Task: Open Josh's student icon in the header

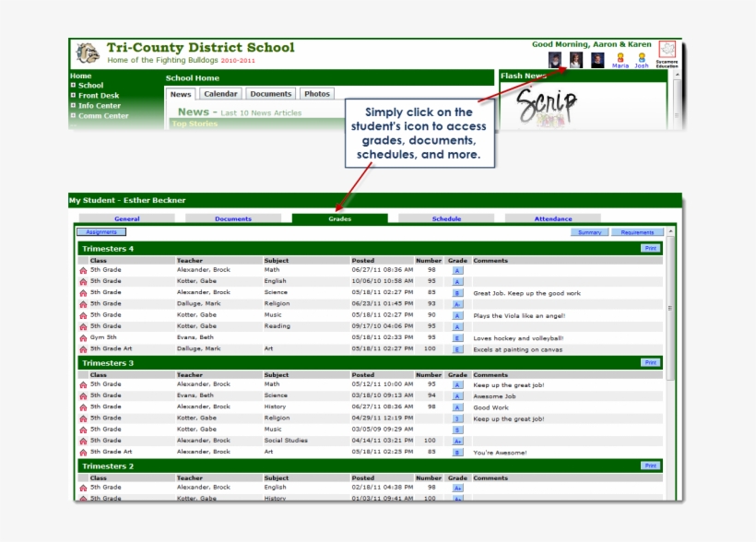Action: click(x=642, y=57)
